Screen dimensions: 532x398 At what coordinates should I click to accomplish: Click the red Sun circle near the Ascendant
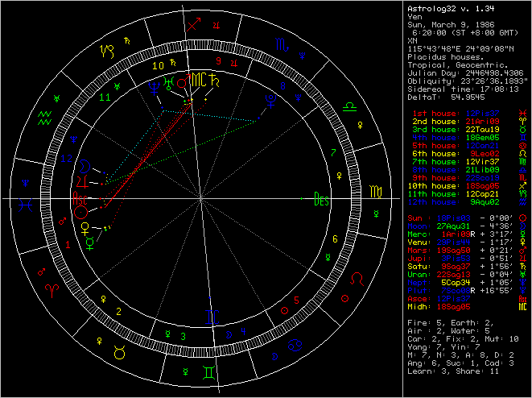[x=80, y=211]
